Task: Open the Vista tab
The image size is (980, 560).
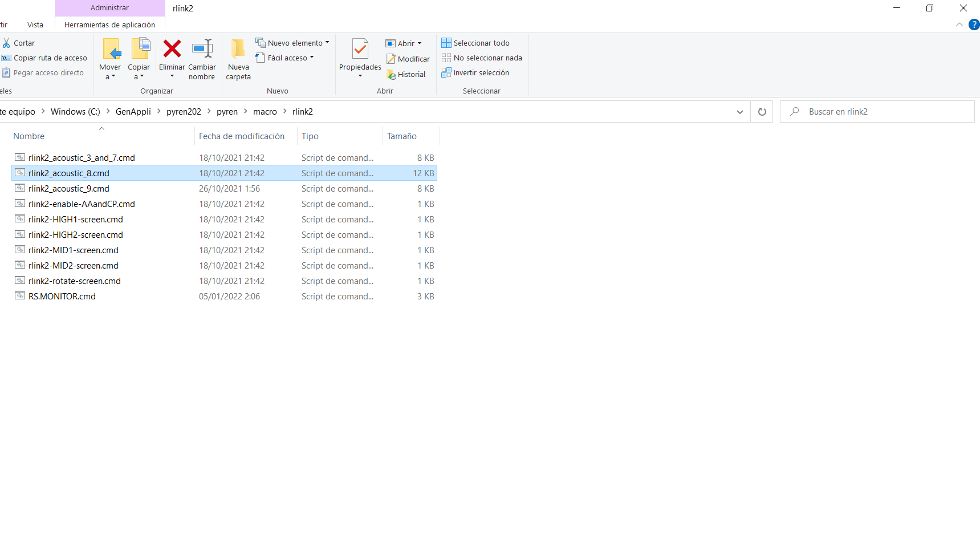Action: tap(35, 25)
